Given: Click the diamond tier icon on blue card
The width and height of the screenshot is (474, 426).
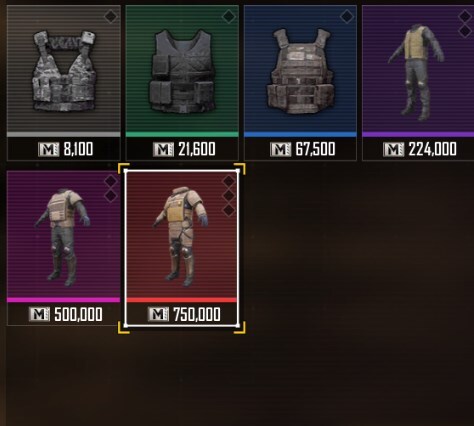Looking at the screenshot, I should coord(347,16).
